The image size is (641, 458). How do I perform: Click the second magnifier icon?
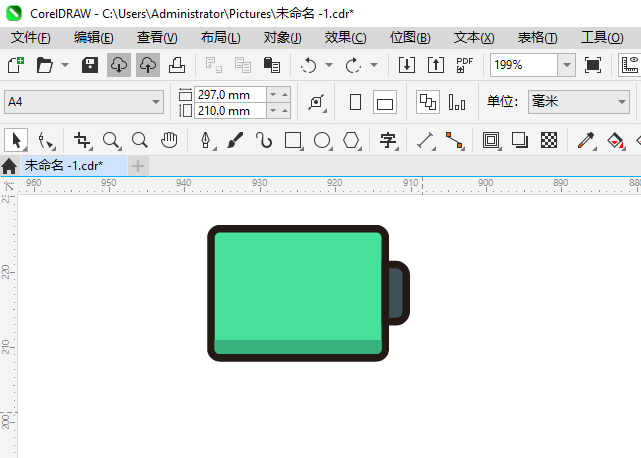point(140,140)
